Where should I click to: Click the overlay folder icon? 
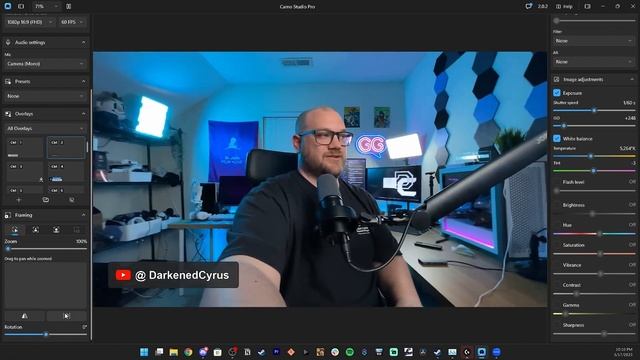(x=46, y=200)
